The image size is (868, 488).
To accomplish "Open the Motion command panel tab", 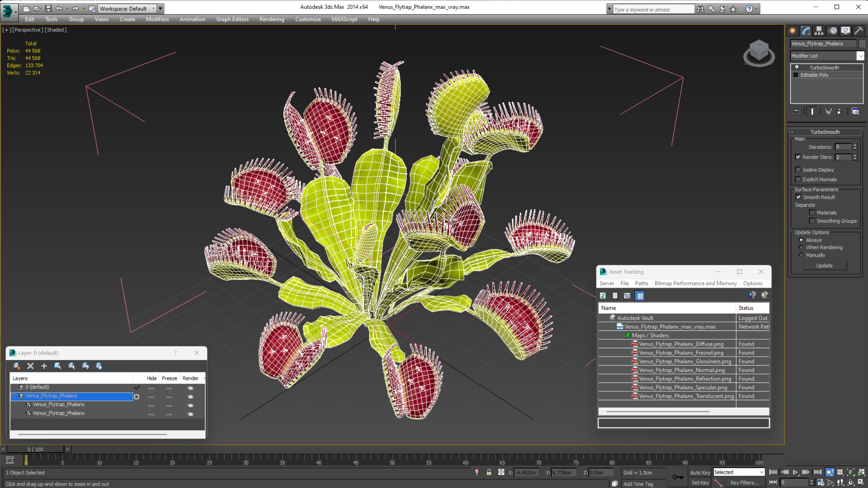I will click(833, 31).
